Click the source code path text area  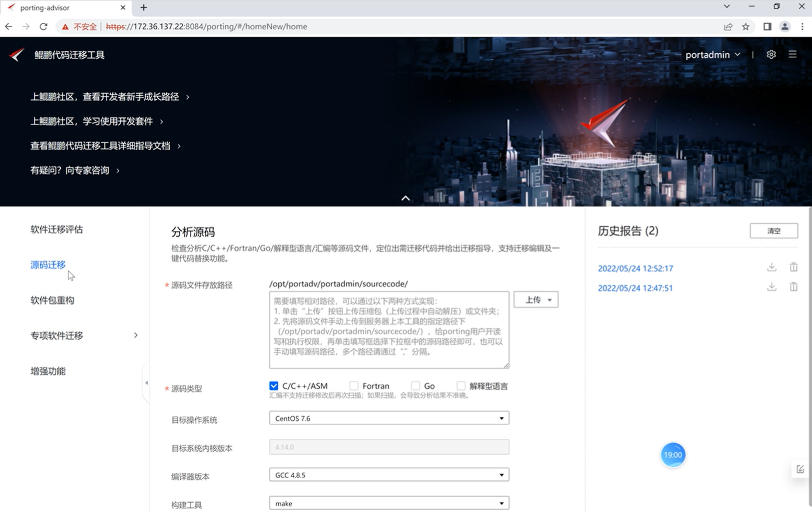(x=389, y=330)
